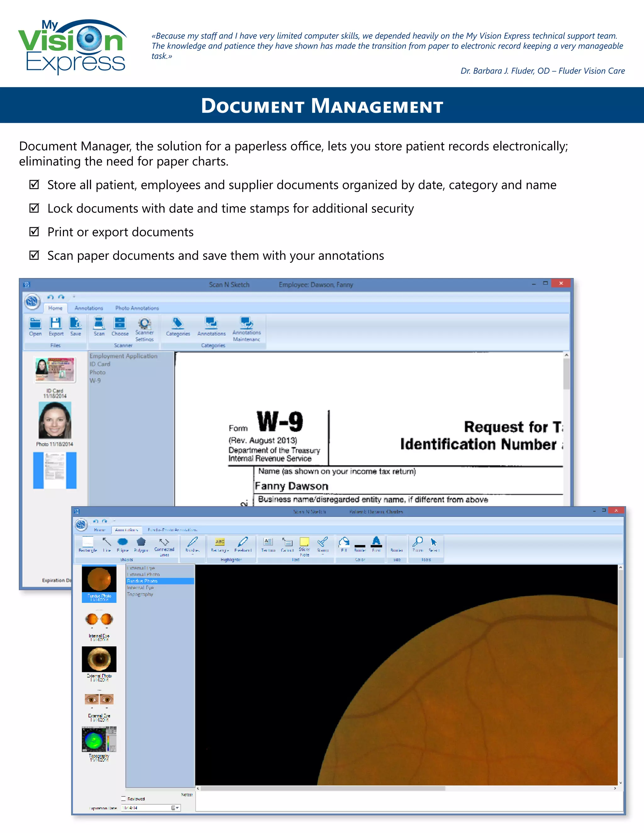This screenshot has width=644, height=833.
Task: Click the Categories tag icon
Action: click(x=177, y=323)
